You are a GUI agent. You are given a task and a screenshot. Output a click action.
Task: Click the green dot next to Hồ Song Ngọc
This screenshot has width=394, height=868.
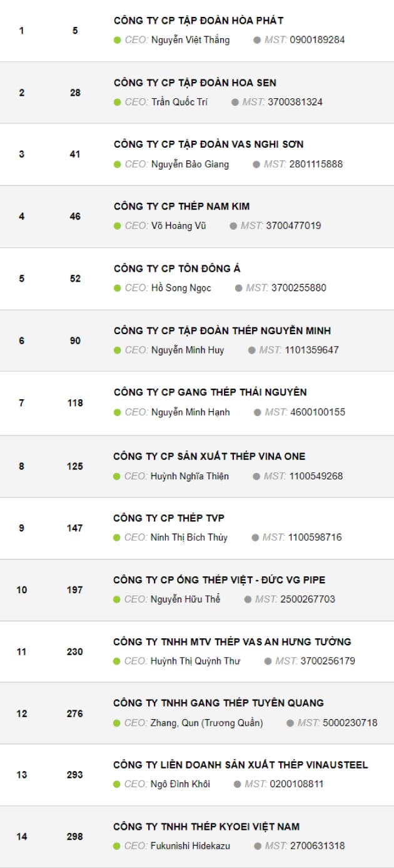coord(117,288)
